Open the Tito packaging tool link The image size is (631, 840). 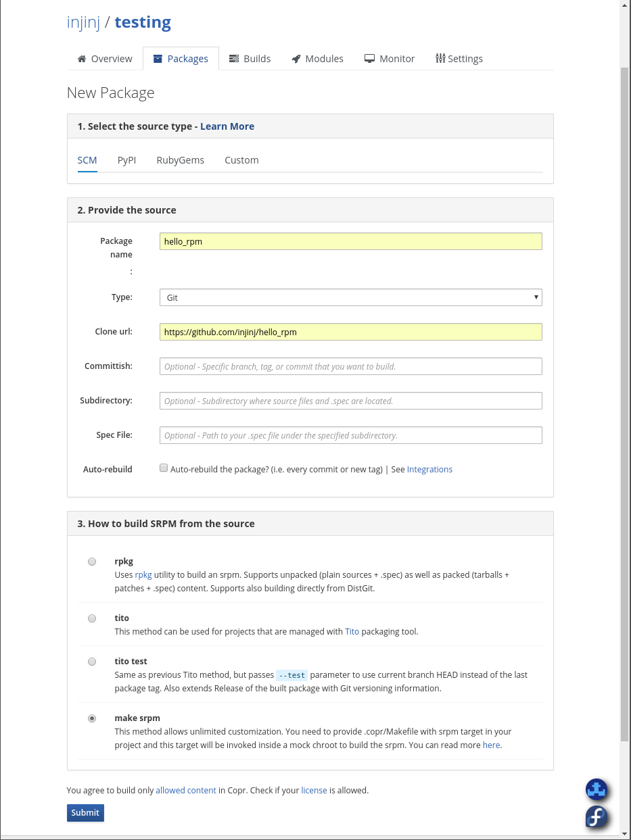click(352, 631)
